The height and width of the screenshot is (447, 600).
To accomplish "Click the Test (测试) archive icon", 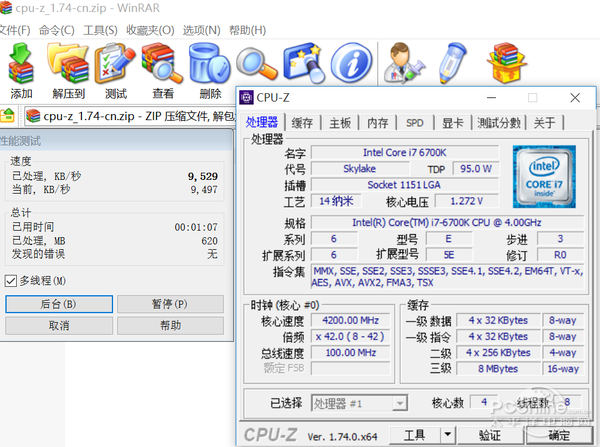I will (115, 63).
